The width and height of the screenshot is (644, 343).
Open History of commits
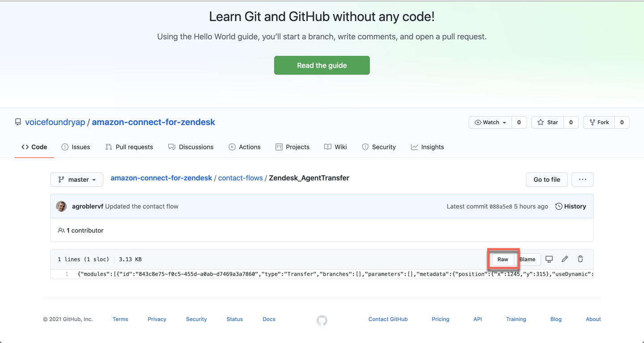tap(571, 206)
